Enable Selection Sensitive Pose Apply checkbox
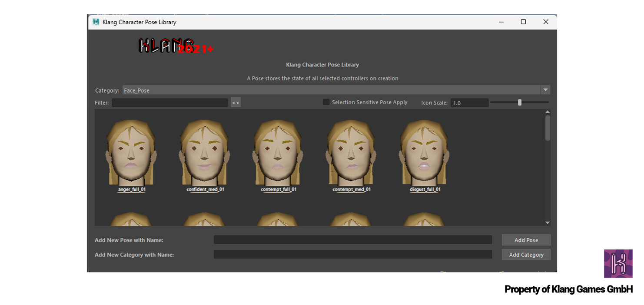The width and height of the screenshot is (644, 305). (x=326, y=102)
